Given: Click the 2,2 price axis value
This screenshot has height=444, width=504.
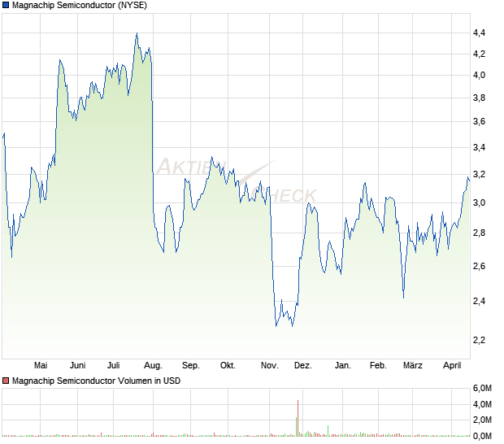Looking at the screenshot, I should point(479,340).
